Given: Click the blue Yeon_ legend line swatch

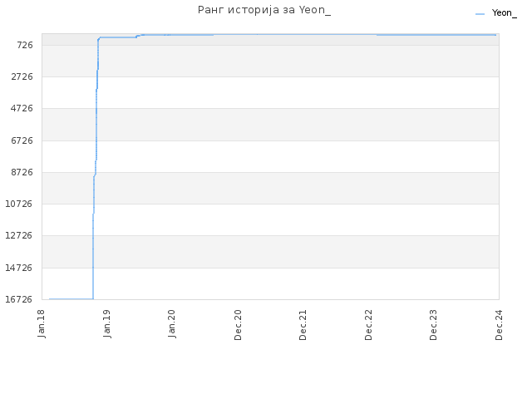Looking at the screenshot, I should click(480, 14).
